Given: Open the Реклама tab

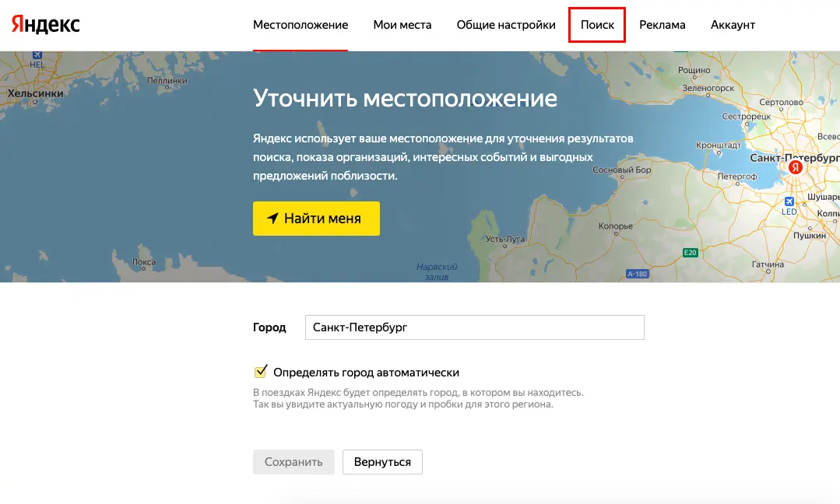Looking at the screenshot, I should 663,25.
